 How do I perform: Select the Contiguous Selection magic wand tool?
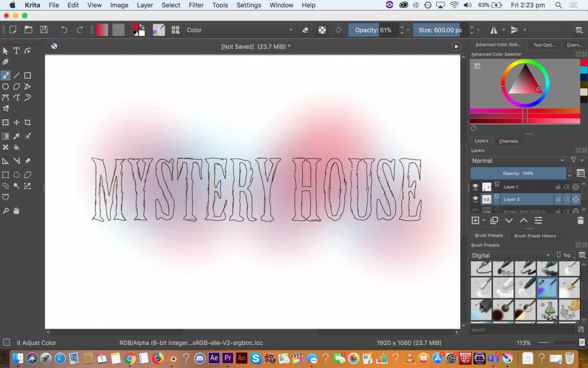[x=16, y=186]
